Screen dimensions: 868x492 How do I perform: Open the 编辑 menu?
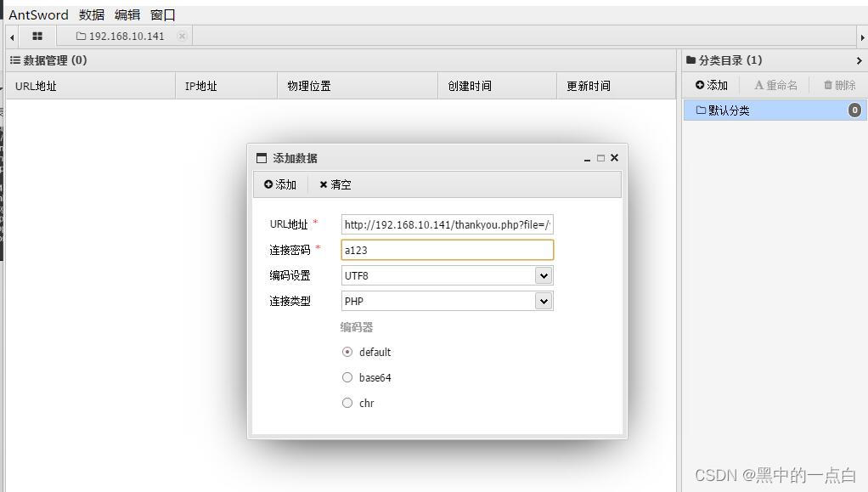tap(127, 15)
